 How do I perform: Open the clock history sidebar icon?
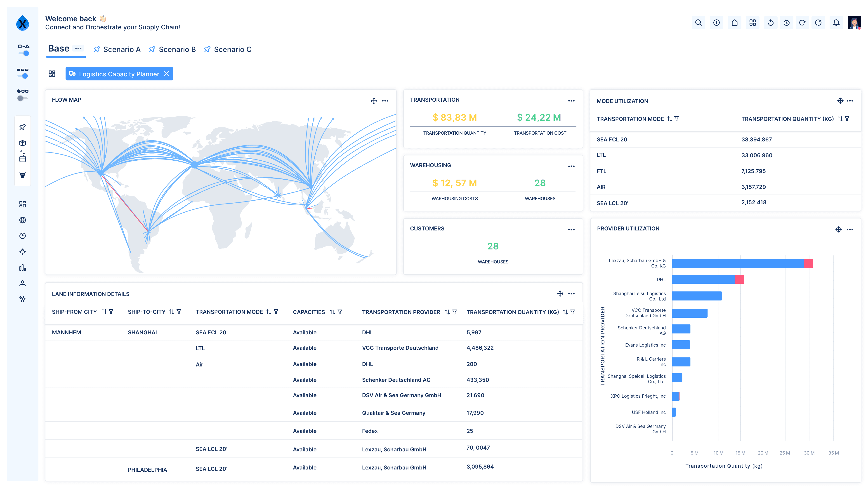(23, 236)
